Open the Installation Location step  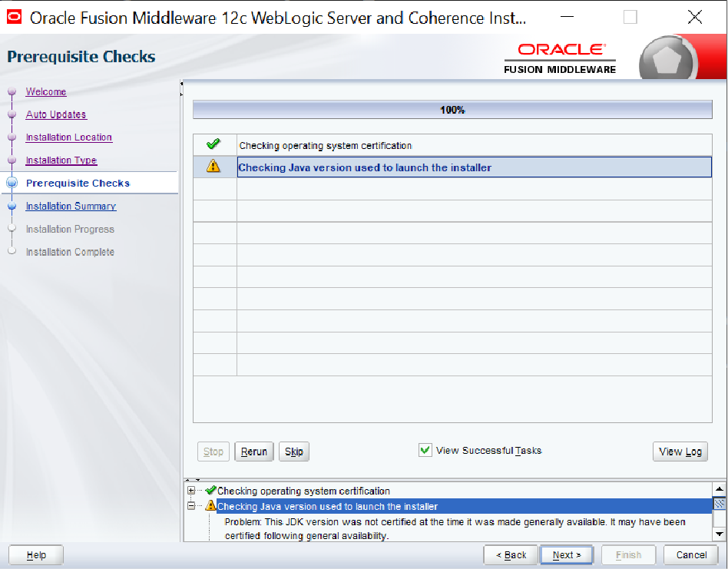(x=68, y=137)
